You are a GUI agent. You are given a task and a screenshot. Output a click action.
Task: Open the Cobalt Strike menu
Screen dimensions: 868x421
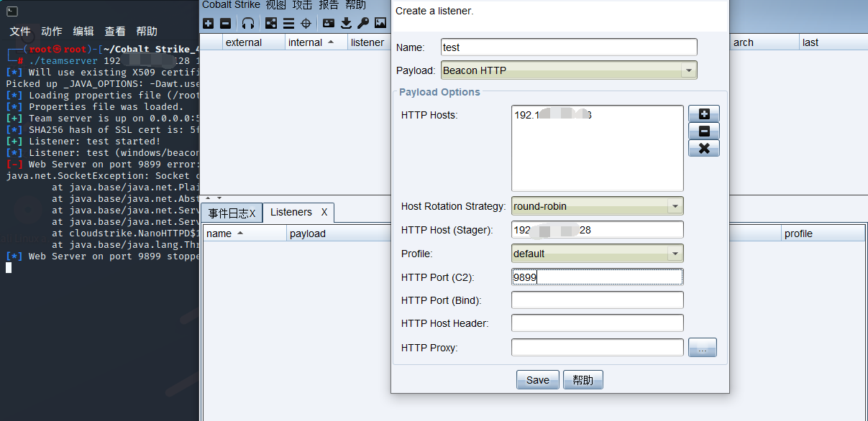pos(231,5)
